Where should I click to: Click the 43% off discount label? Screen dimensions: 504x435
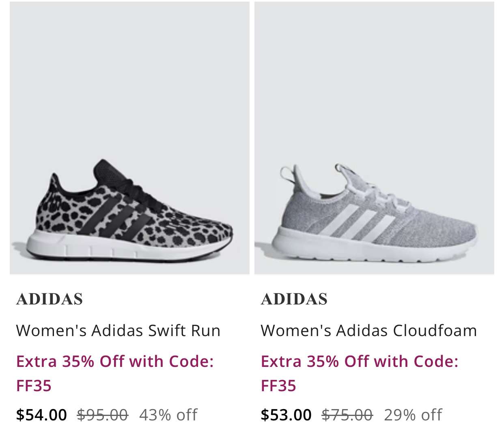(x=168, y=415)
